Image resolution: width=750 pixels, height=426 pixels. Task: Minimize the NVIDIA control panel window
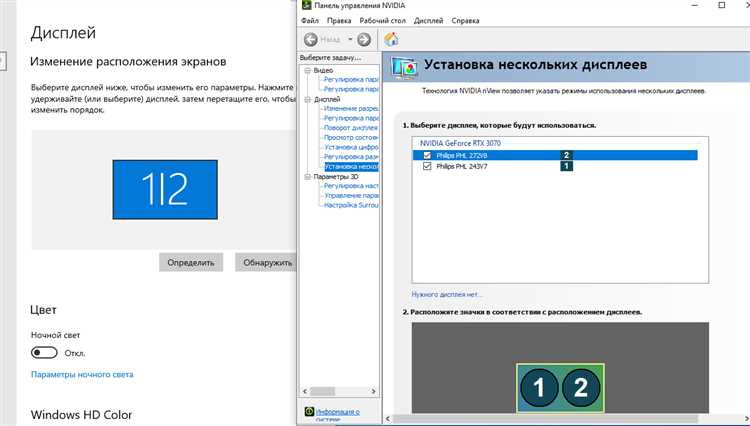[695, 5]
